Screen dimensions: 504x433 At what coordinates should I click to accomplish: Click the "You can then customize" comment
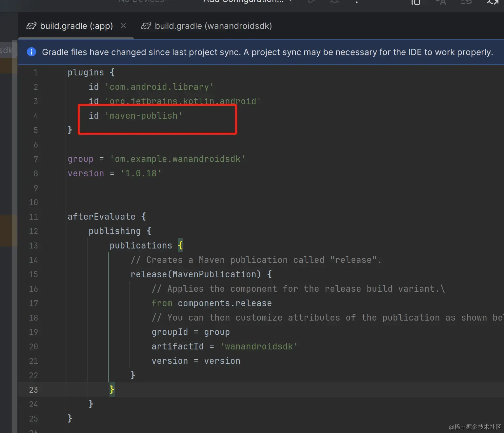pos(327,318)
